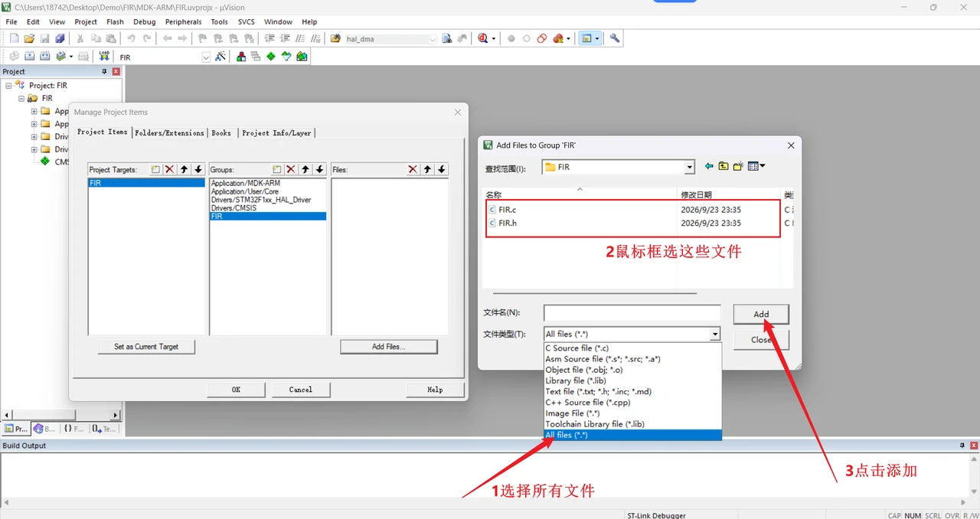Start the Debug Session toolbar icon
980x519 pixels.
click(483, 38)
